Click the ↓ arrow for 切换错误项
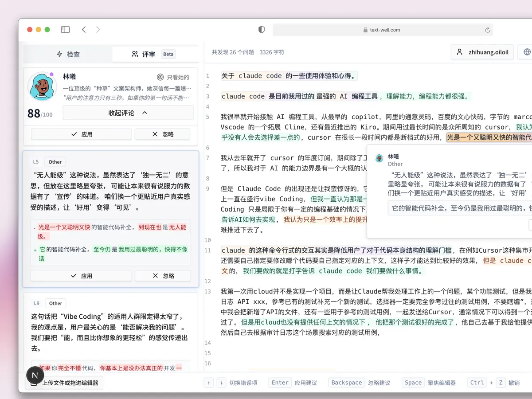This screenshot has height=399, width=532. click(221, 382)
